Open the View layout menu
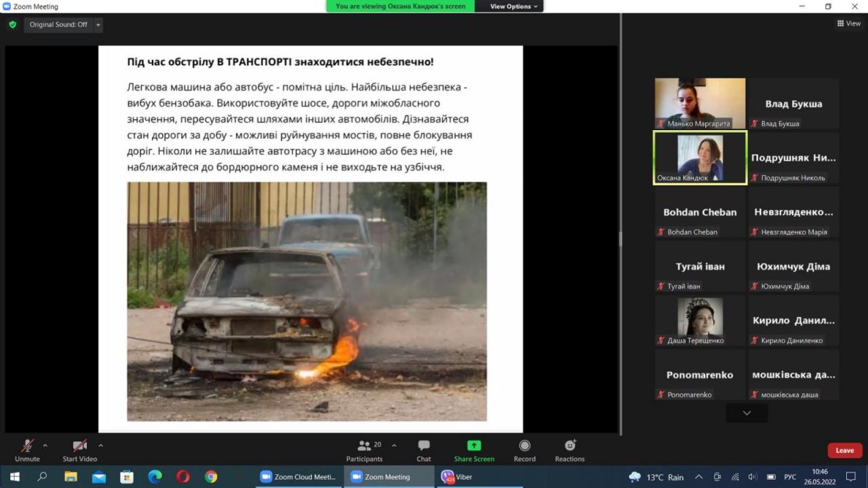868x488 pixels. coord(848,24)
